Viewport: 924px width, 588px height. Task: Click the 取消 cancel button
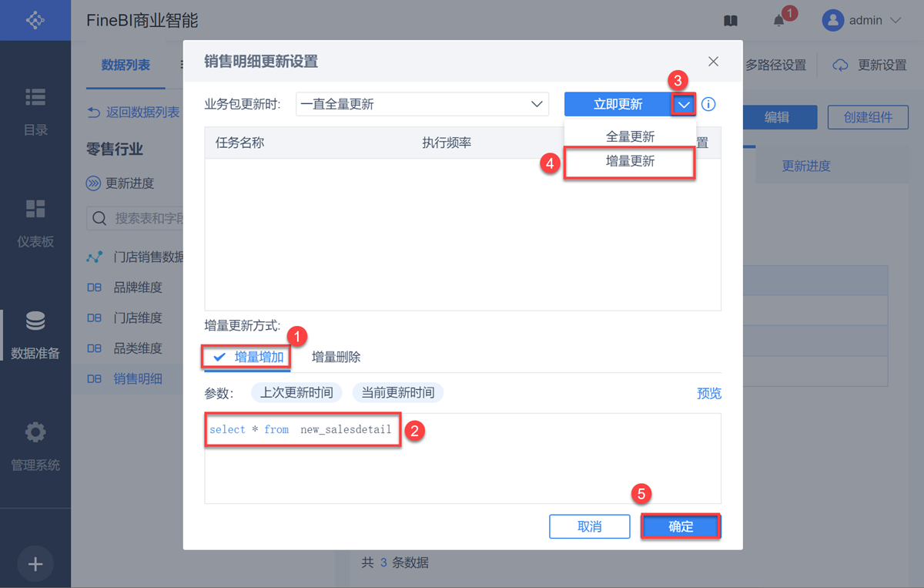click(x=589, y=527)
